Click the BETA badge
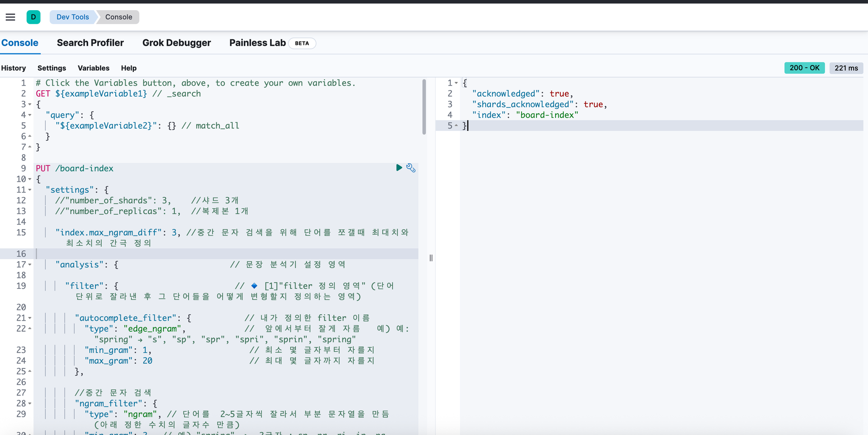Screen dimensions: 868x435 pos(302,43)
